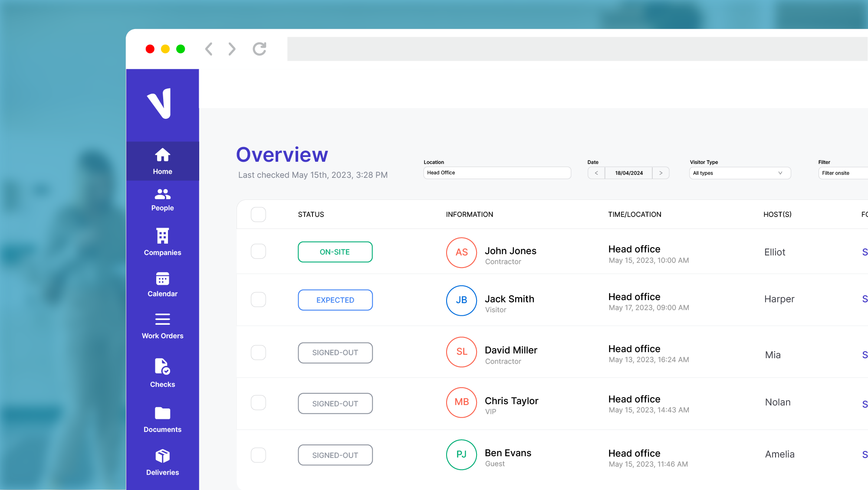Reload the page with the refresh icon
Screen dimensions: 868x490
(259, 49)
